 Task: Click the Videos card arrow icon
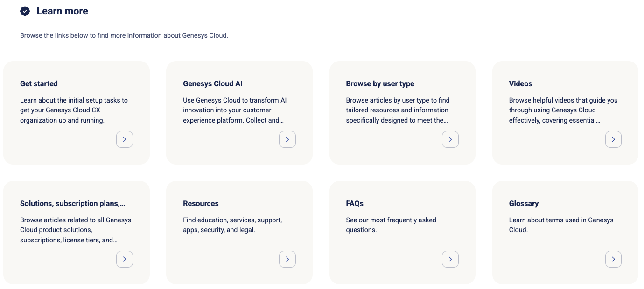613,139
